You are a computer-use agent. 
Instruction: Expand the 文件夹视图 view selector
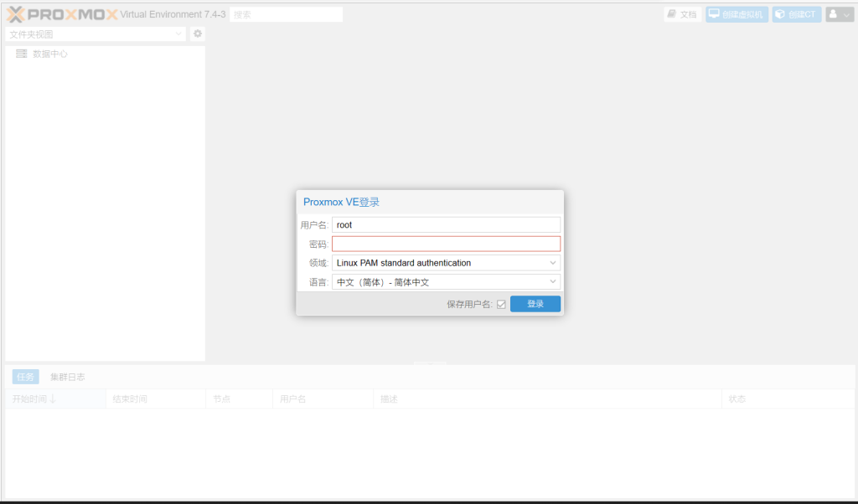(96, 34)
